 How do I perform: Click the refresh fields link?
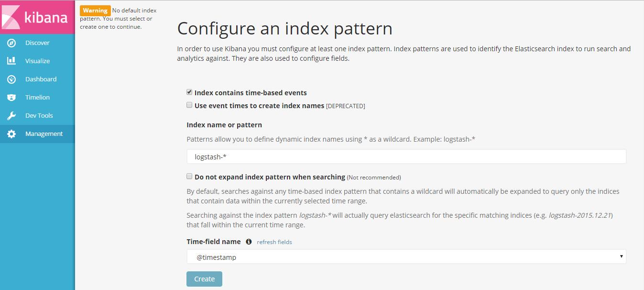274,242
